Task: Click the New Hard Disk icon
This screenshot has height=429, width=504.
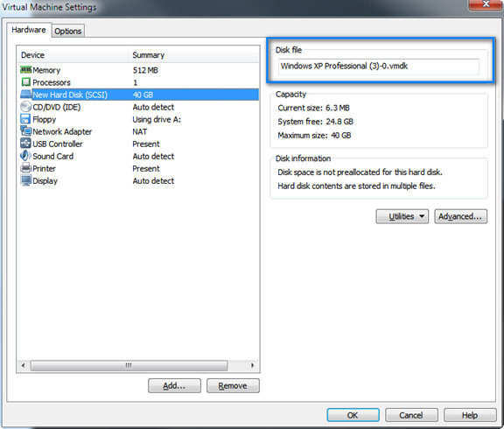Action: (25, 95)
